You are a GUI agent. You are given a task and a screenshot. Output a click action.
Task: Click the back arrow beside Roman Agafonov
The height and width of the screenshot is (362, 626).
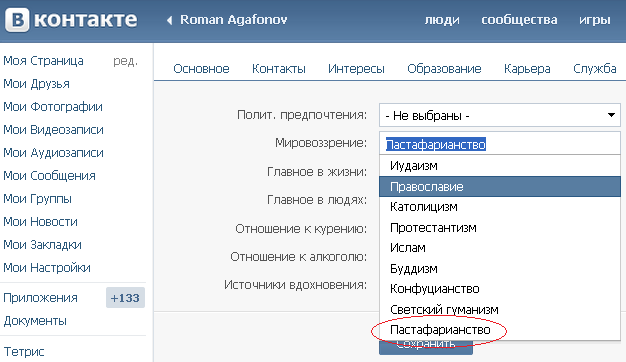click(x=170, y=20)
